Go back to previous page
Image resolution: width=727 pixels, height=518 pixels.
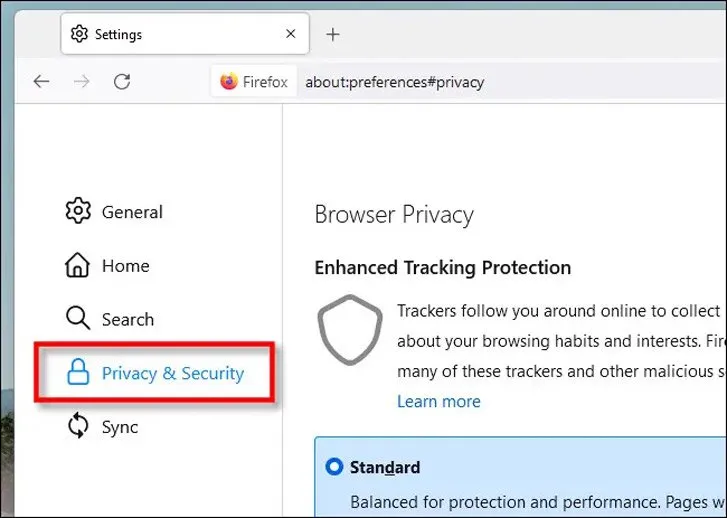pyautogui.click(x=41, y=82)
